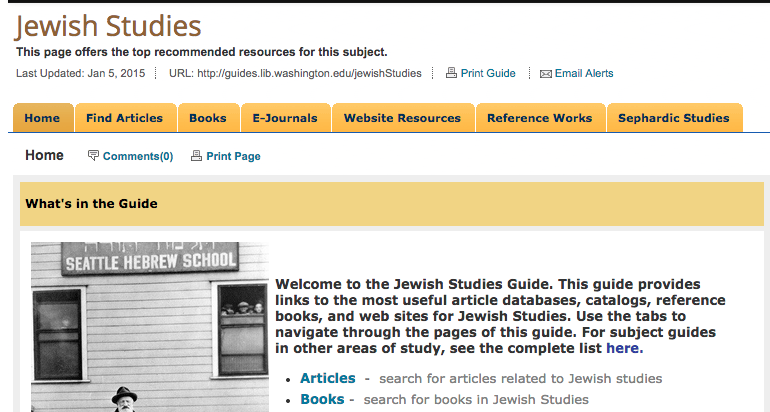Click the Articles link in the bullet list
The height and width of the screenshot is (412, 770).
(x=327, y=378)
